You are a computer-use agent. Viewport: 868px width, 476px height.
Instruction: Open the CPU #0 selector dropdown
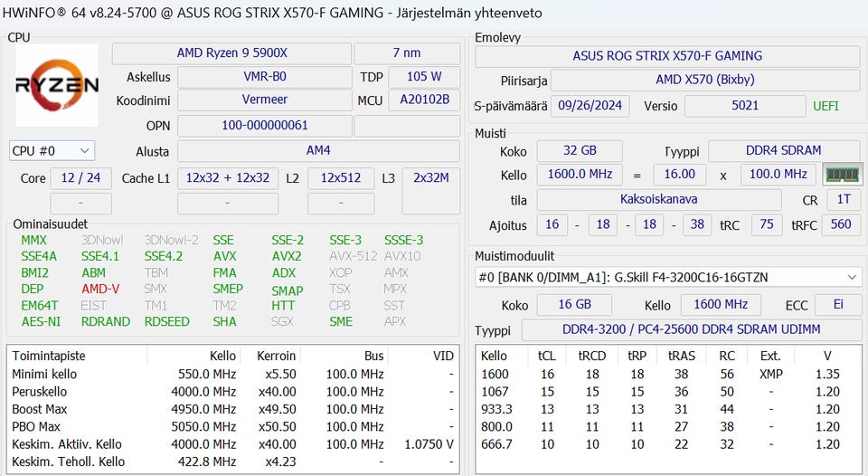pos(52,151)
